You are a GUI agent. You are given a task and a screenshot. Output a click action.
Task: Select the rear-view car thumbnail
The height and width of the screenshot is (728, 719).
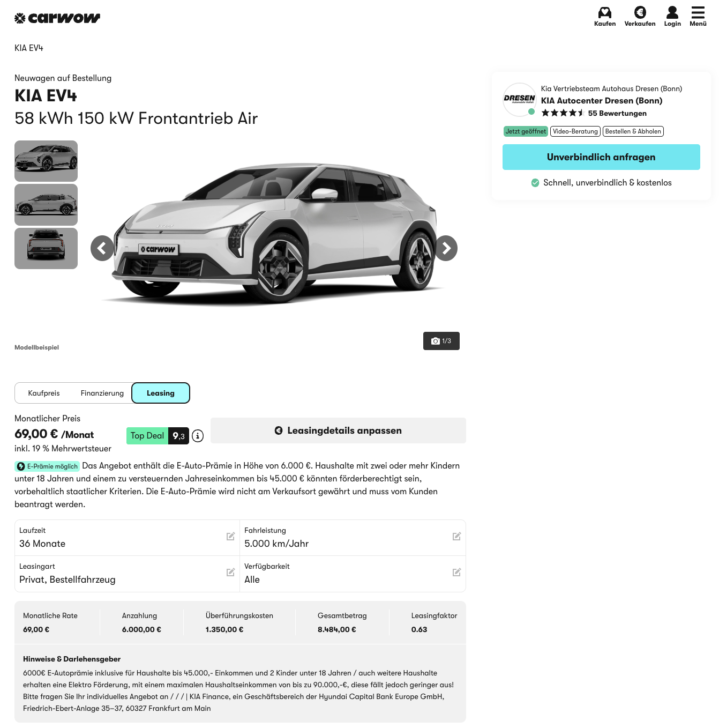[x=46, y=248]
